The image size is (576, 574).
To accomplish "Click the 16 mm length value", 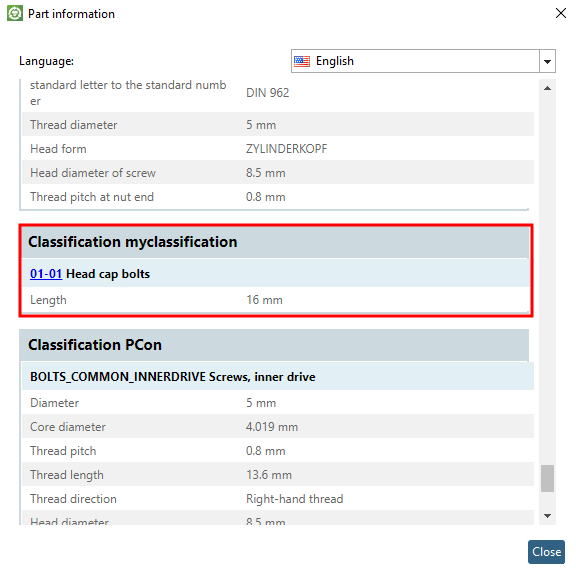I will [264, 300].
